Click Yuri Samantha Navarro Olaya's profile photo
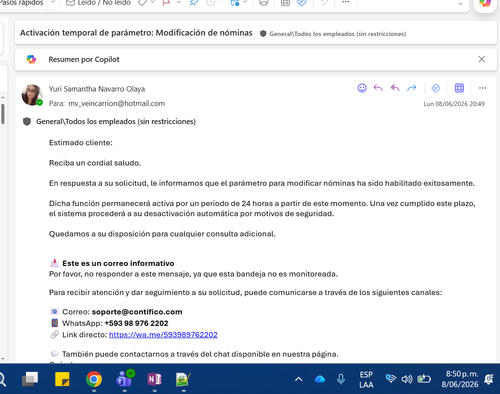 click(x=32, y=95)
